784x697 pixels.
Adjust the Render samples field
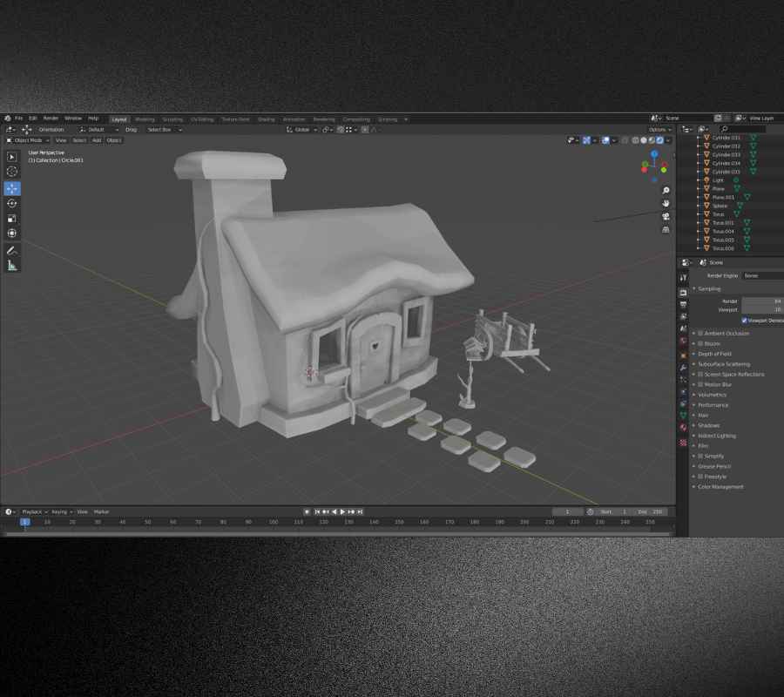coord(762,301)
